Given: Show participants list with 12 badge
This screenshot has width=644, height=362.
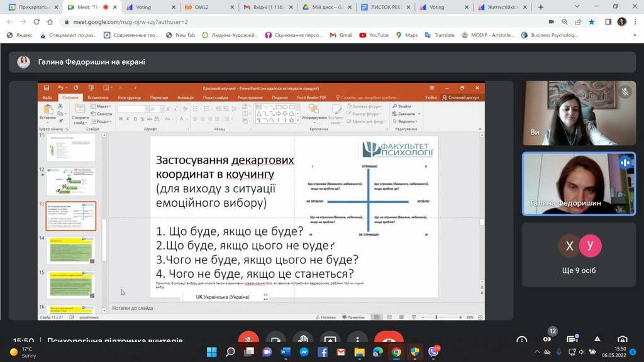Looking at the screenshot, I should point(547,339).
